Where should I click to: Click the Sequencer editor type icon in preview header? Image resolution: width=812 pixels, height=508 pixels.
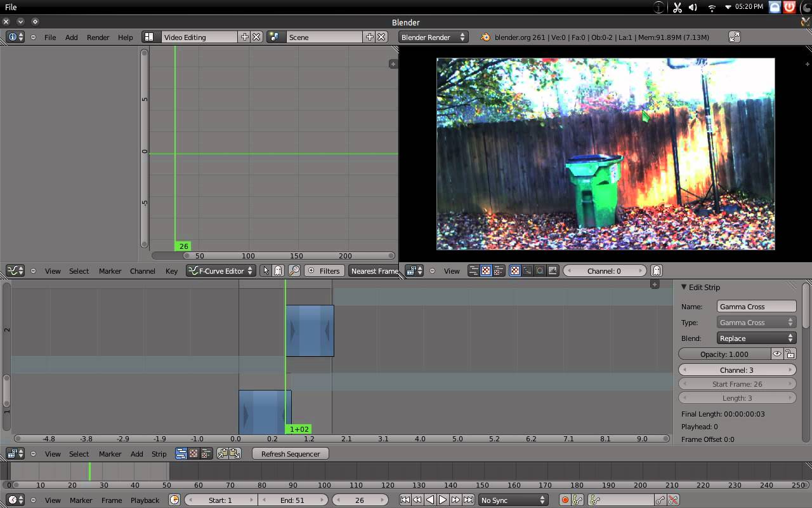(414, 271)
